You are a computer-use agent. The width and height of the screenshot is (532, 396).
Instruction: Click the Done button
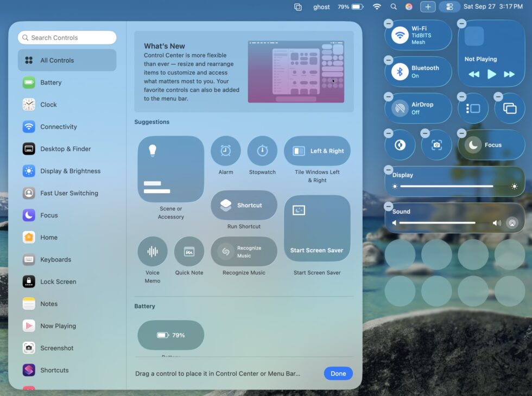338,373
